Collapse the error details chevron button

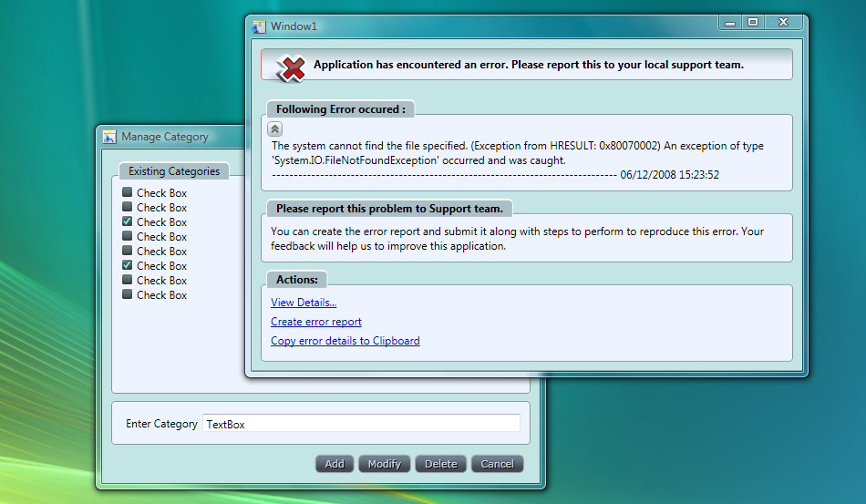pos(275,129)
